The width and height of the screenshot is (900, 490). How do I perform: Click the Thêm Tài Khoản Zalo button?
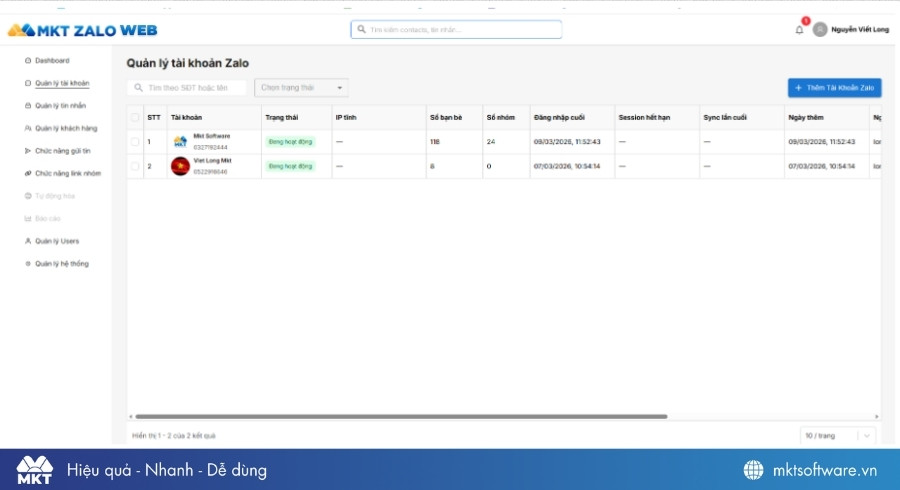[x=834, y=88]
